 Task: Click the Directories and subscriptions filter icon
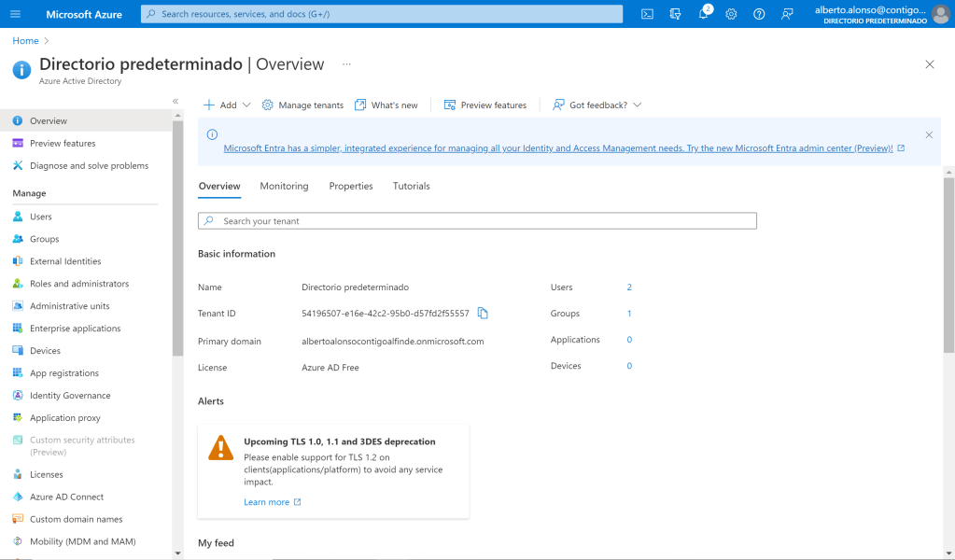[x=675, y=14]
